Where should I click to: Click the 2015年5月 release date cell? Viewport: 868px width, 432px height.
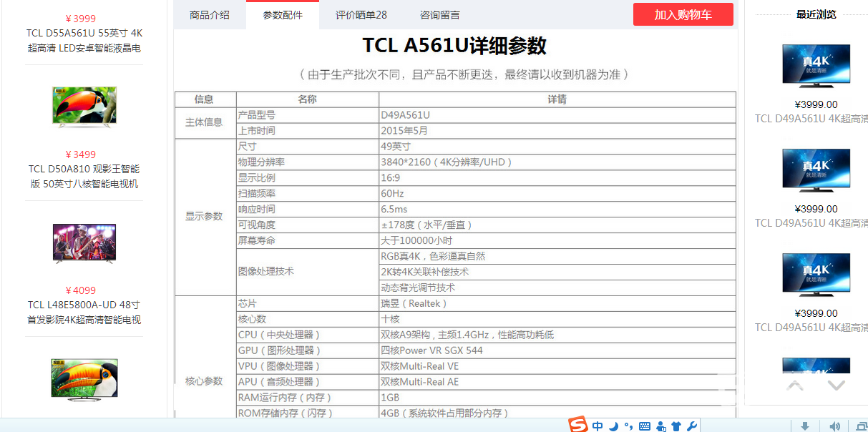pyautogui.click(x=557, y=131)
